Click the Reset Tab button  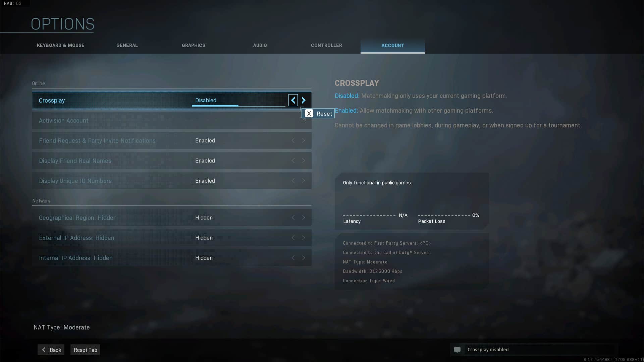click(x=86, y=349)
